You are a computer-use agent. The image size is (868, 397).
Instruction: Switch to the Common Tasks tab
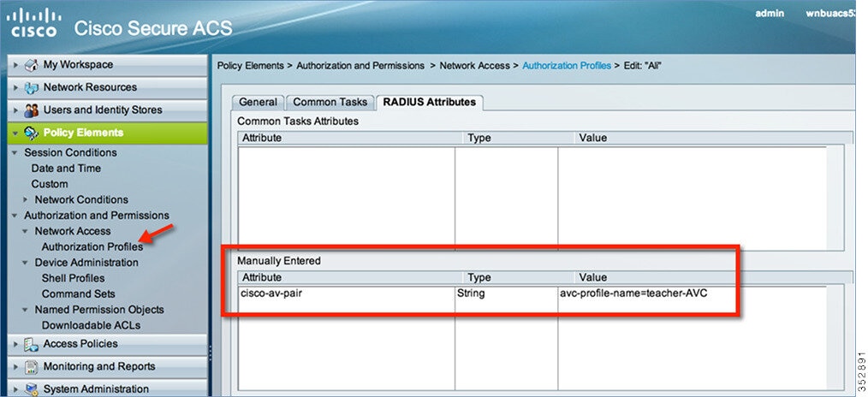tap(330, 103)
